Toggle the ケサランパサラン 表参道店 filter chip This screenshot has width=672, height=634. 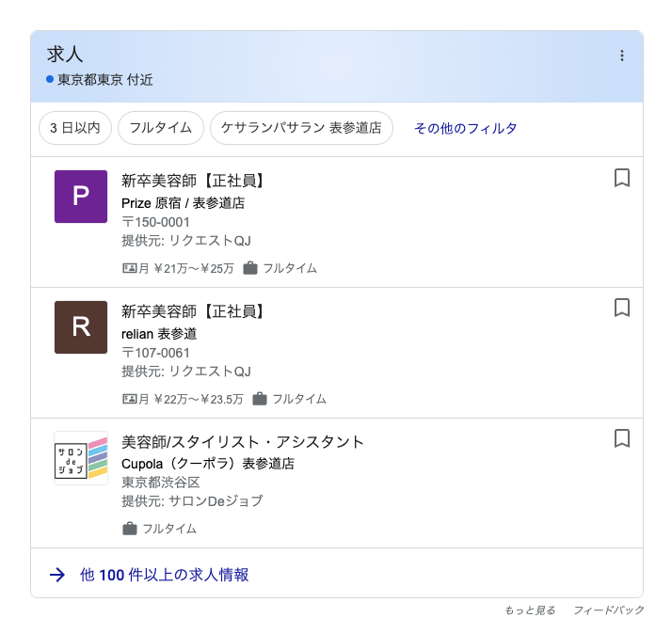(x=301, y=128)
